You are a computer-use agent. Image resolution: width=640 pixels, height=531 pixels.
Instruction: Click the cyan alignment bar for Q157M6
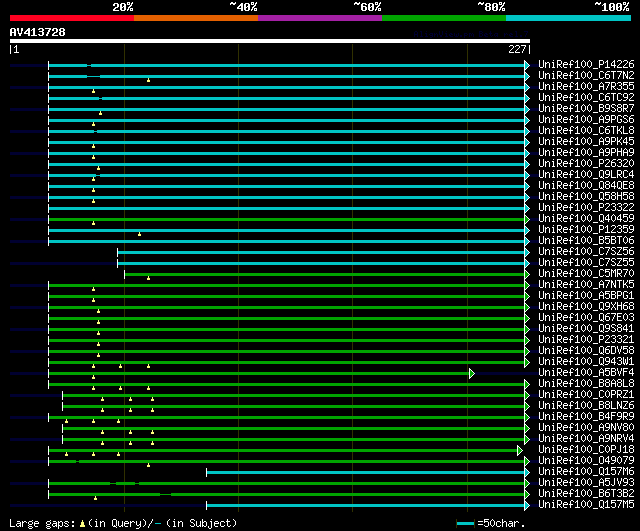coord(366,473)
